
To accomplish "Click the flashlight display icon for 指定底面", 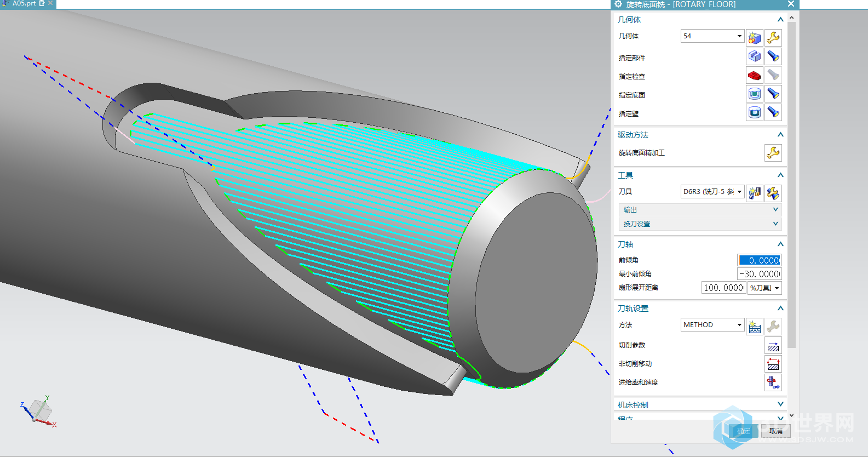I will coord(773,94).
